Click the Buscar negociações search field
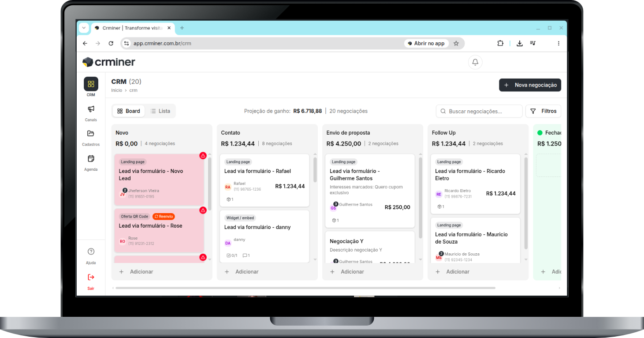 (x=479, y=111)
